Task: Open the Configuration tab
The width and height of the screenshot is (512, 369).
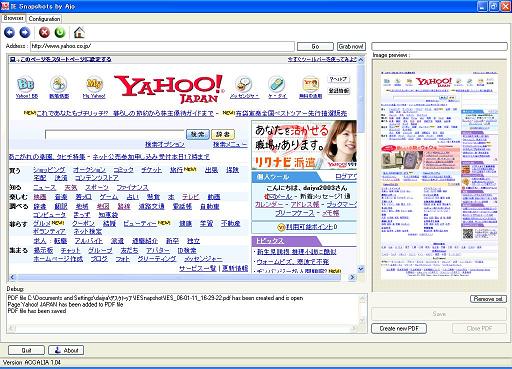Action: pyautogui.click(x=44, y=19)
